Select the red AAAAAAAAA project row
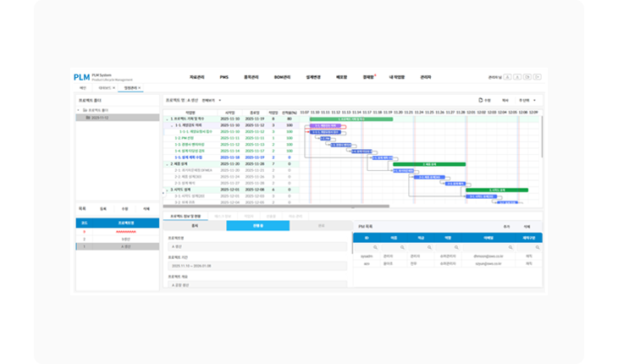The width and height of the screenshot is (618, 364). coord(118,232)
